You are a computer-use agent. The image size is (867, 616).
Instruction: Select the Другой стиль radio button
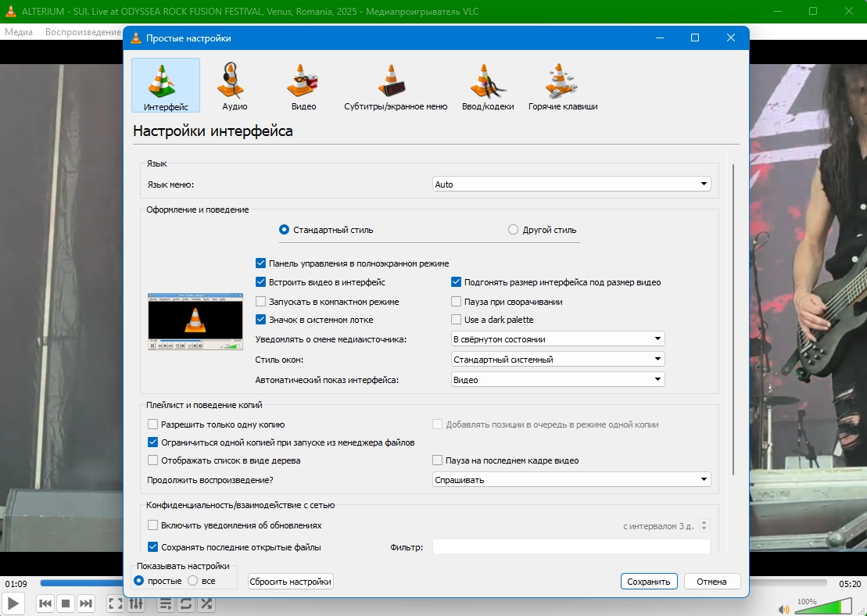pyautogui.click(x=513, y=230)
